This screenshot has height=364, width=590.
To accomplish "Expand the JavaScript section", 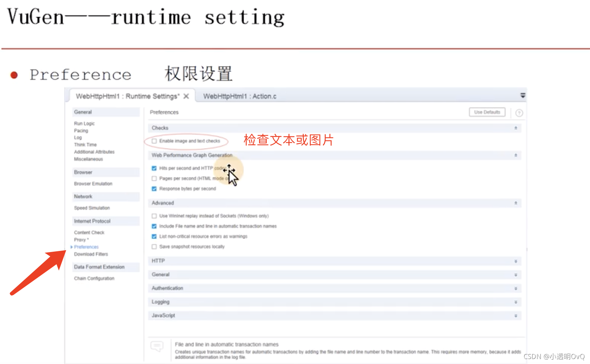I will click(516, 316).
